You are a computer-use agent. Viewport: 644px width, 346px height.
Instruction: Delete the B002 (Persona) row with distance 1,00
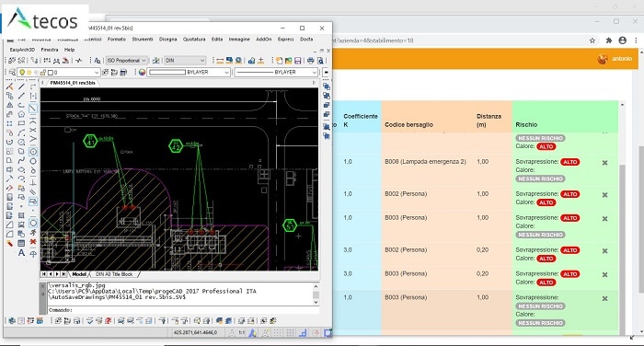pyautogui.click(x=604, y=195)
